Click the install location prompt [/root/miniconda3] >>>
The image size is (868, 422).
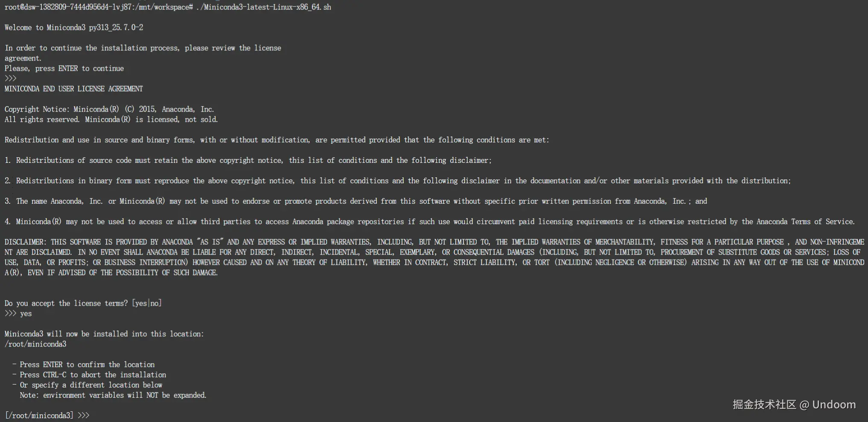pyautogui.click(x=47, y=416)
